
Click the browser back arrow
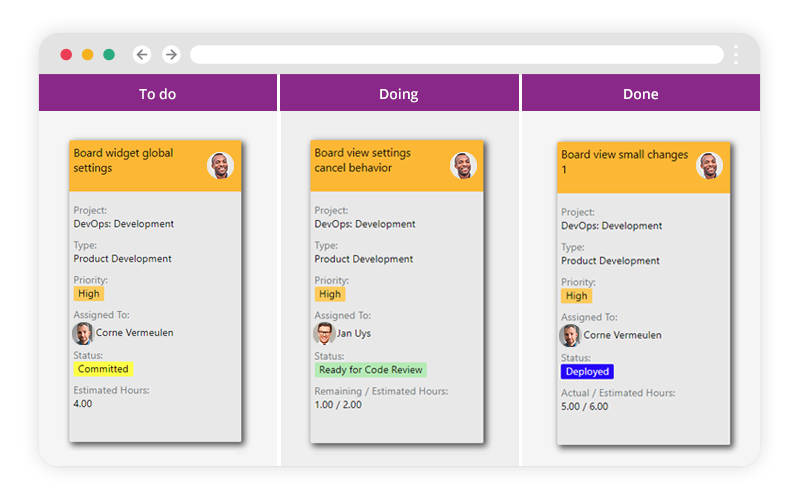pyautogui.click(x=142, y=54)
